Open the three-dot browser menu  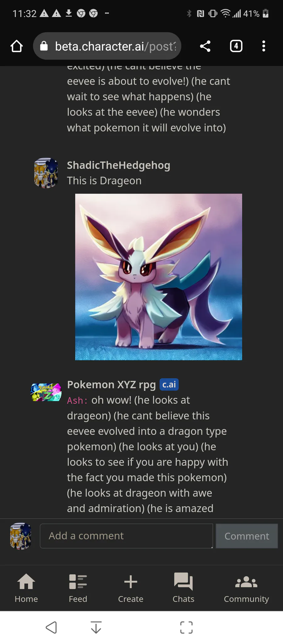point(264,46)
